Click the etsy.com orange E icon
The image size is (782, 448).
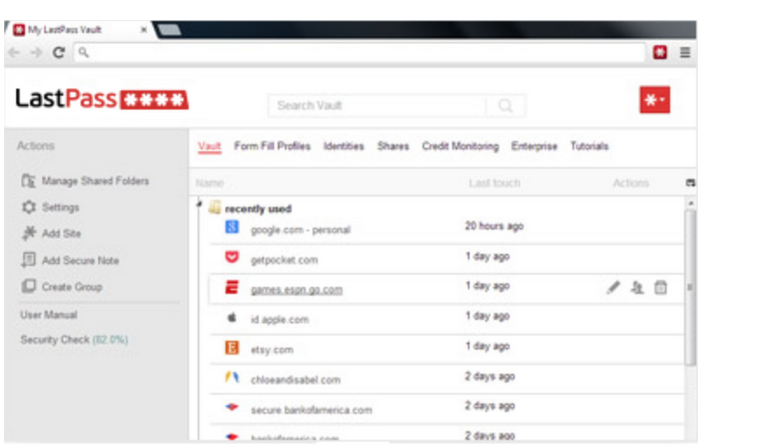point(232,347)
